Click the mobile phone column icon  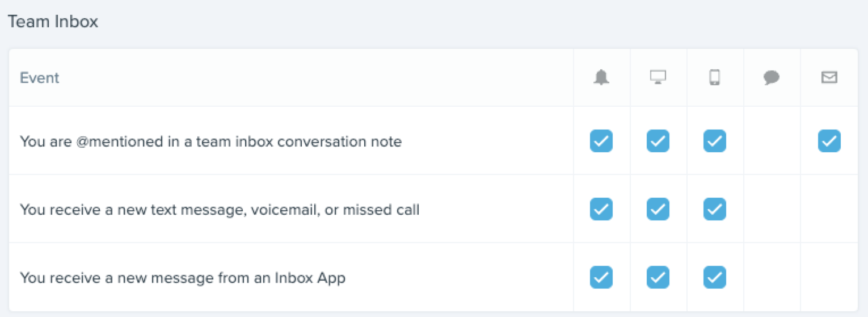[x=715, y=77]
